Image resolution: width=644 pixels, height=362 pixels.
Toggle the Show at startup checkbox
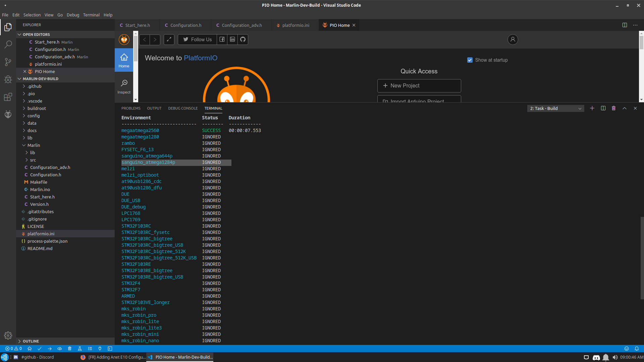pos(470,60)
